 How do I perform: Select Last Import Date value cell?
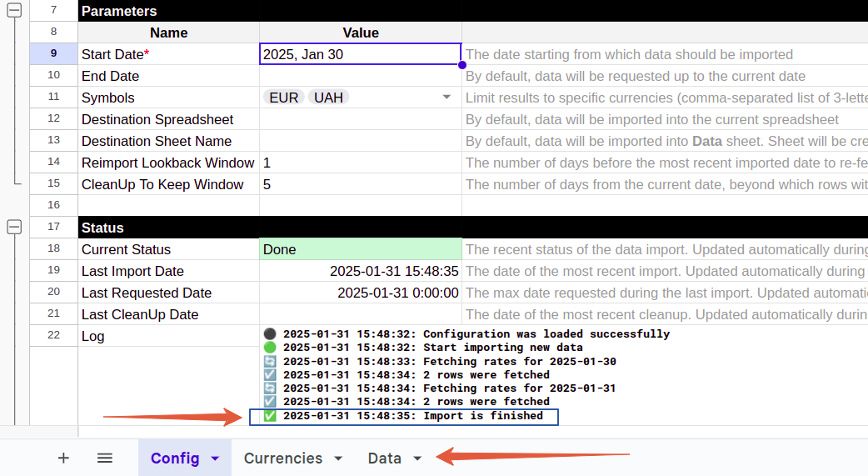click(x=361, y=271)
